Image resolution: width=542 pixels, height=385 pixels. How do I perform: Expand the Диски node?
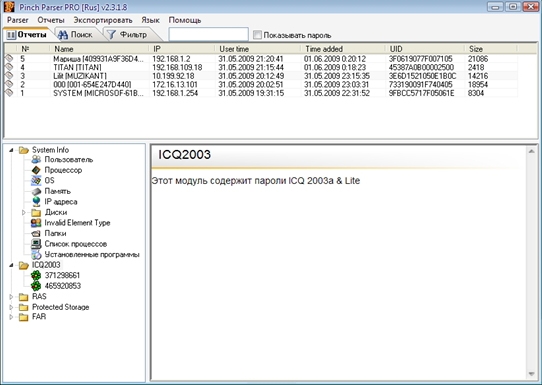click(24, 213)
